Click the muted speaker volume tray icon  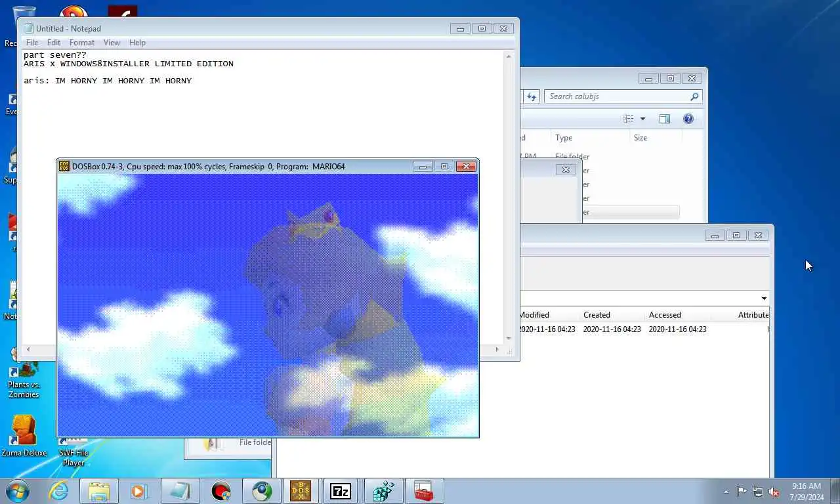774,492
